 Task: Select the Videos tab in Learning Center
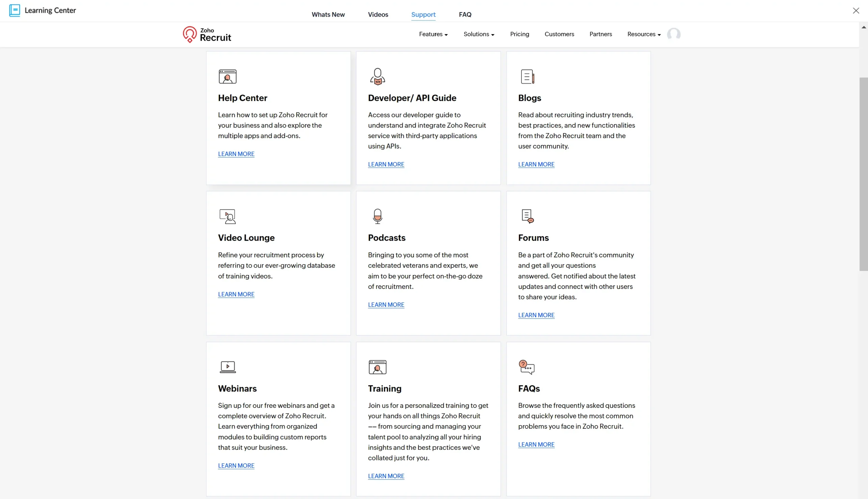(378, 14)
